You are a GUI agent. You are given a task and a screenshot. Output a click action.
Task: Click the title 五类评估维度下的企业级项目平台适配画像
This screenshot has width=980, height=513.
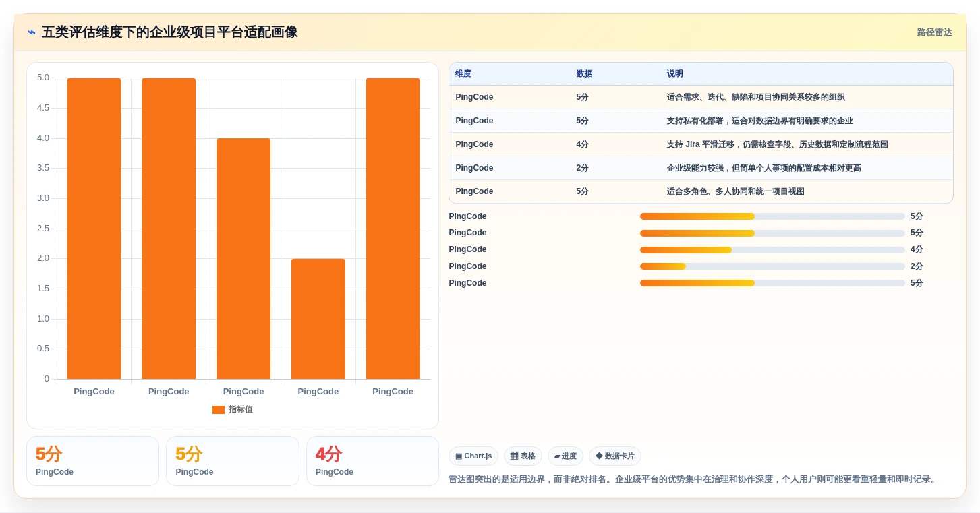click(x=169, y=32)
